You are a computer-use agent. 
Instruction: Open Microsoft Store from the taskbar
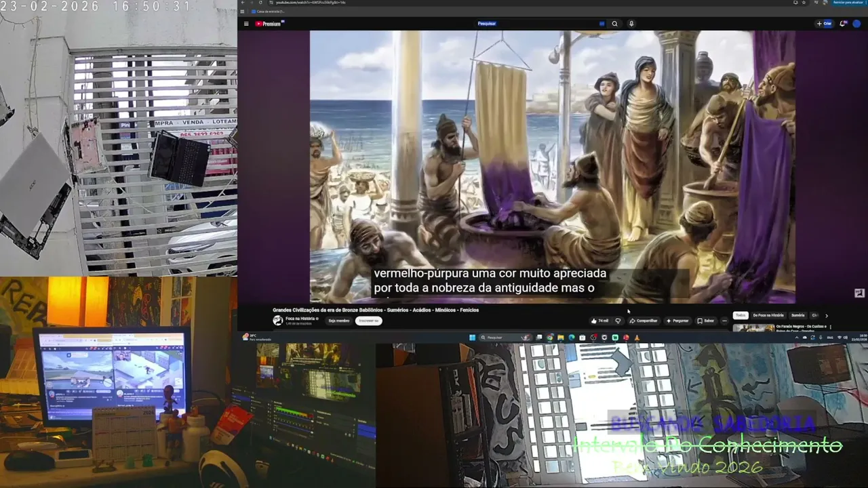pos(583,338)
